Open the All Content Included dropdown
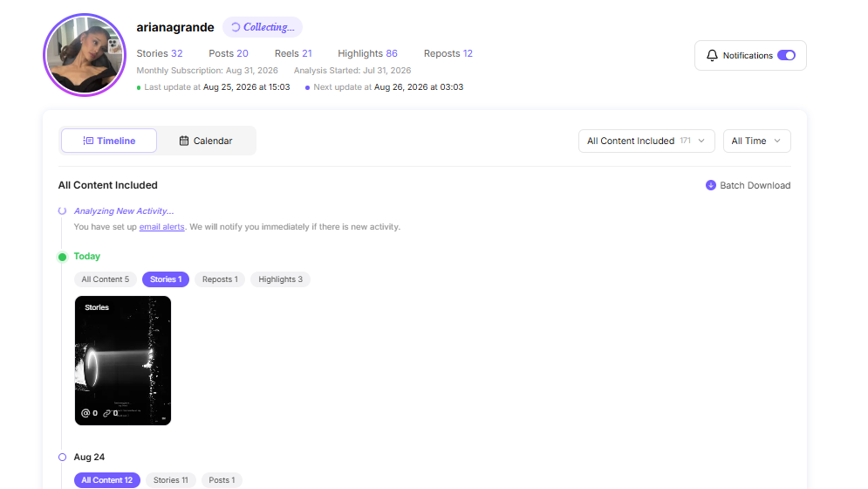Viewport: 868px width, 489px height. (x=646, y=141)
